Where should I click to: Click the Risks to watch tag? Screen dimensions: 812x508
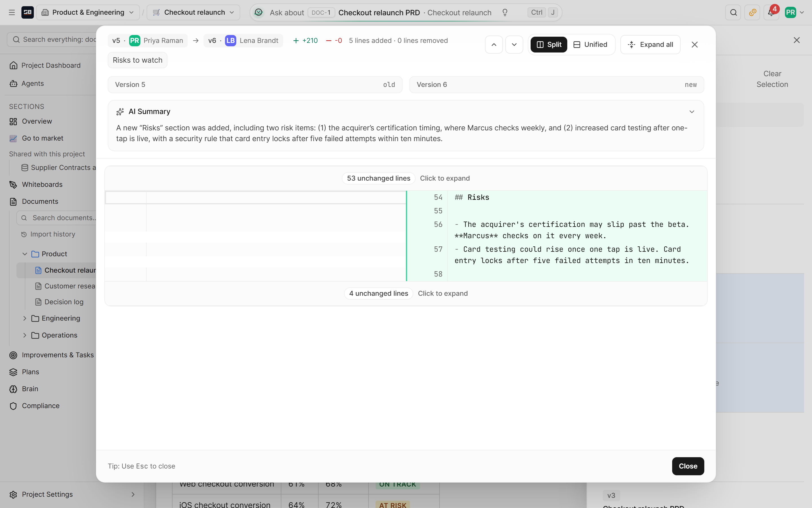(138, 60)
